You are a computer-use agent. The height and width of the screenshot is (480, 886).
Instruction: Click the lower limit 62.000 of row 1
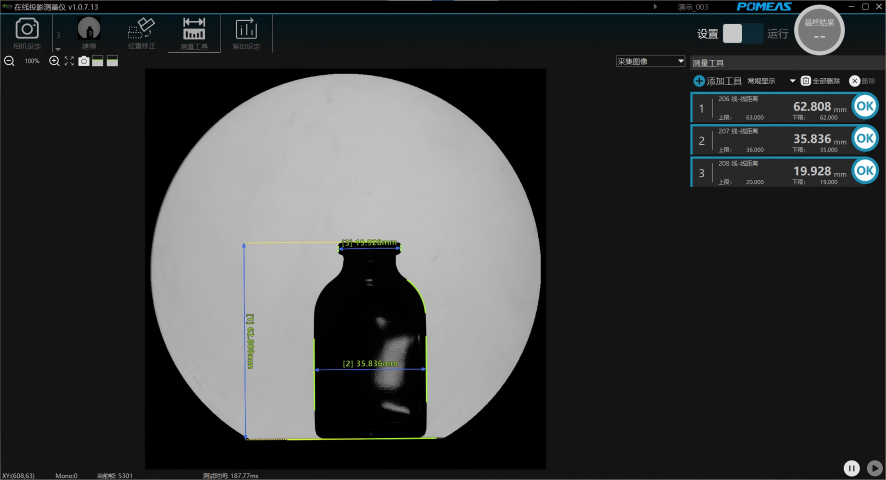(828, 118)
